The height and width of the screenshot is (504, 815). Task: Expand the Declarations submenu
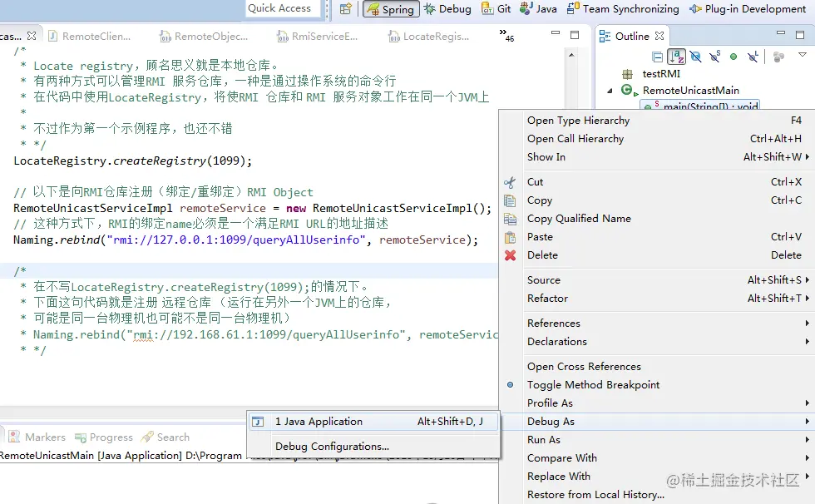coord(656,341)
